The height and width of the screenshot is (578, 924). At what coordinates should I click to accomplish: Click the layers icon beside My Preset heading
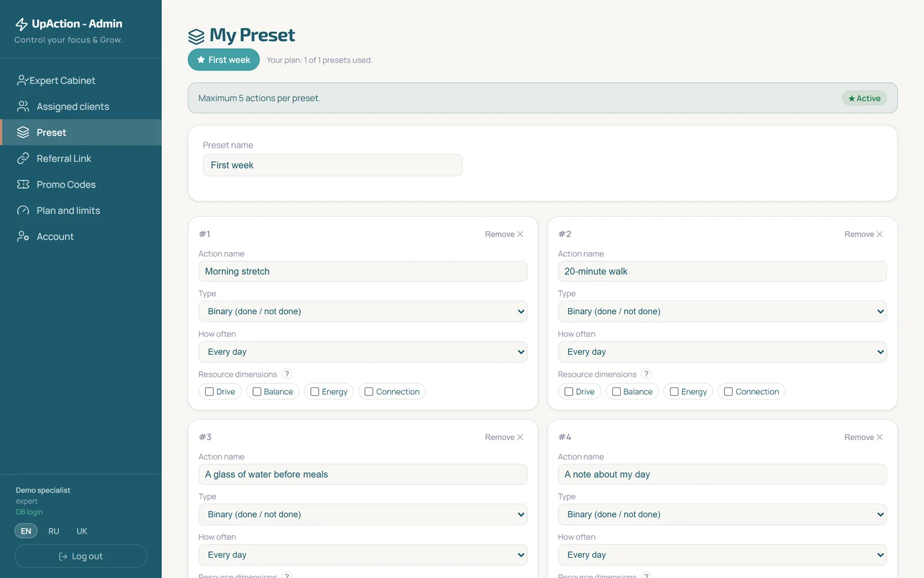[x=196, y=36]
